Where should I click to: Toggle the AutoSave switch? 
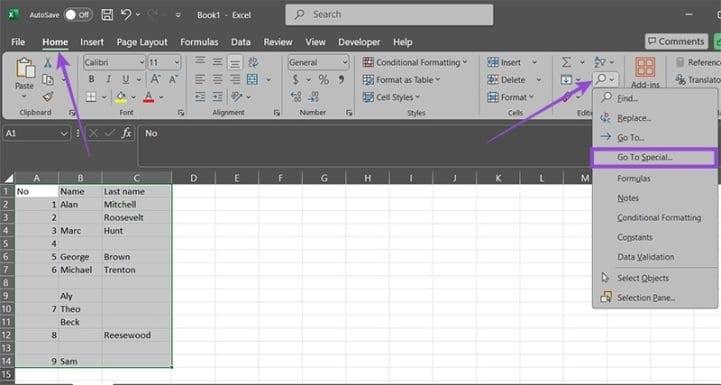(78, 15)
